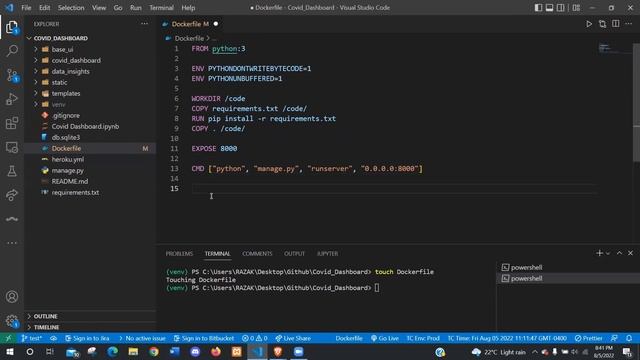Switch to the Comments panel tab
This screenshot has width=640, height=360.
coord(257,253)
